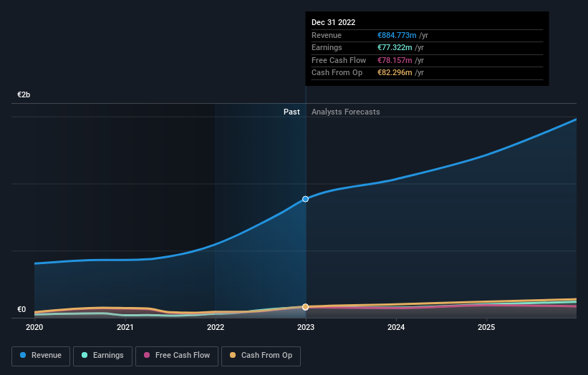Click the 2023 x-axis label
The height and width of the screenshot is (375, 588).
(306, 328)
